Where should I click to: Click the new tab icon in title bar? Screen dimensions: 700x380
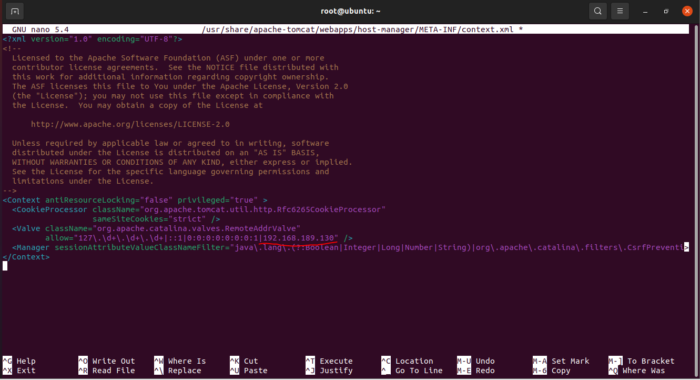pyautogui.click(x=15, y=11)
